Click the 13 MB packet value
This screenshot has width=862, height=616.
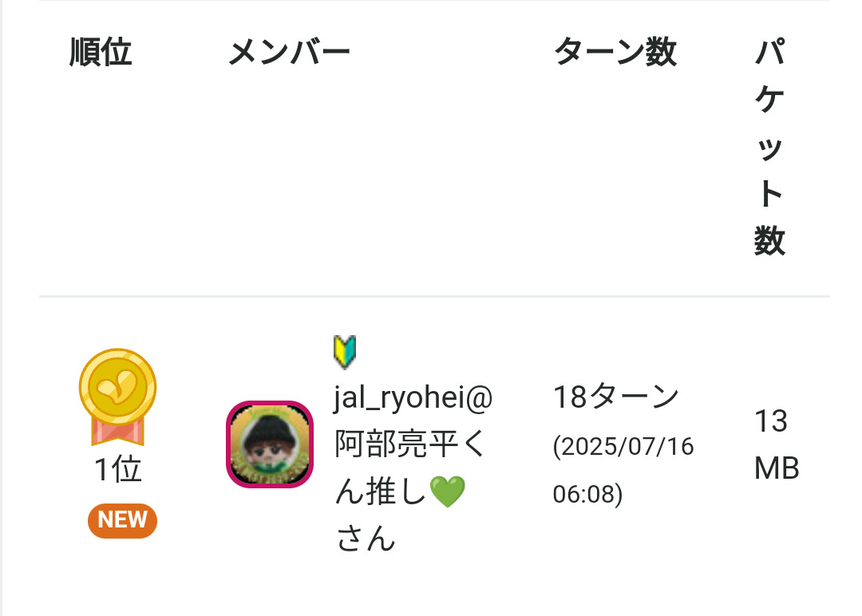776,444
